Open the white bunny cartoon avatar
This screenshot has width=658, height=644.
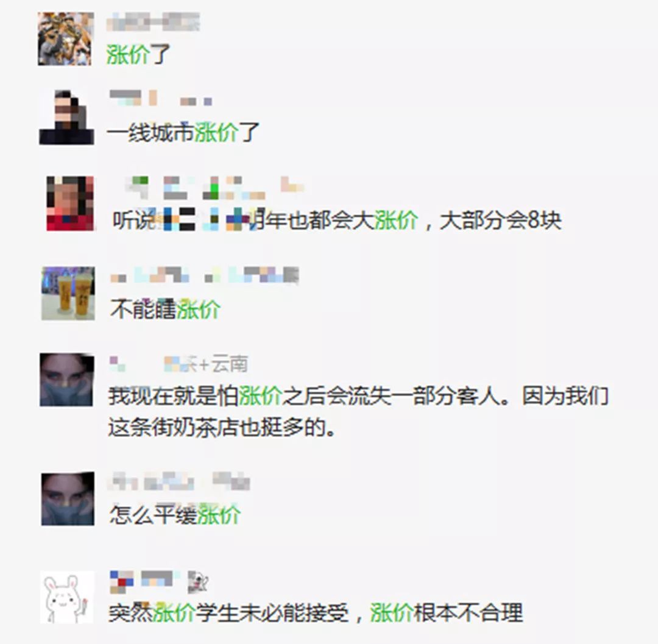coord(67,597)
